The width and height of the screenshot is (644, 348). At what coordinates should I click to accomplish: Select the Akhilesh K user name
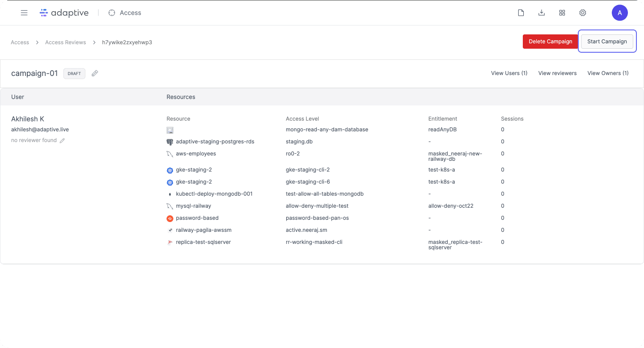point(28,119)
